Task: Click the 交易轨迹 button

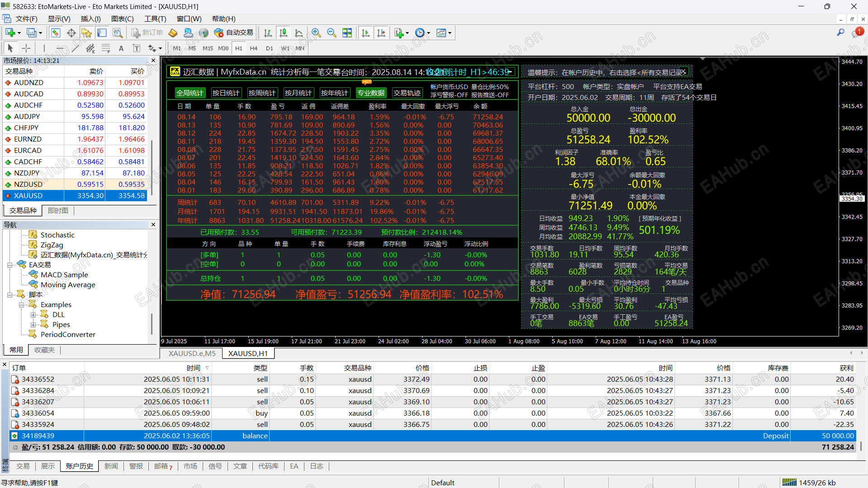Action: pyautogui.click(x=407, y=93)
